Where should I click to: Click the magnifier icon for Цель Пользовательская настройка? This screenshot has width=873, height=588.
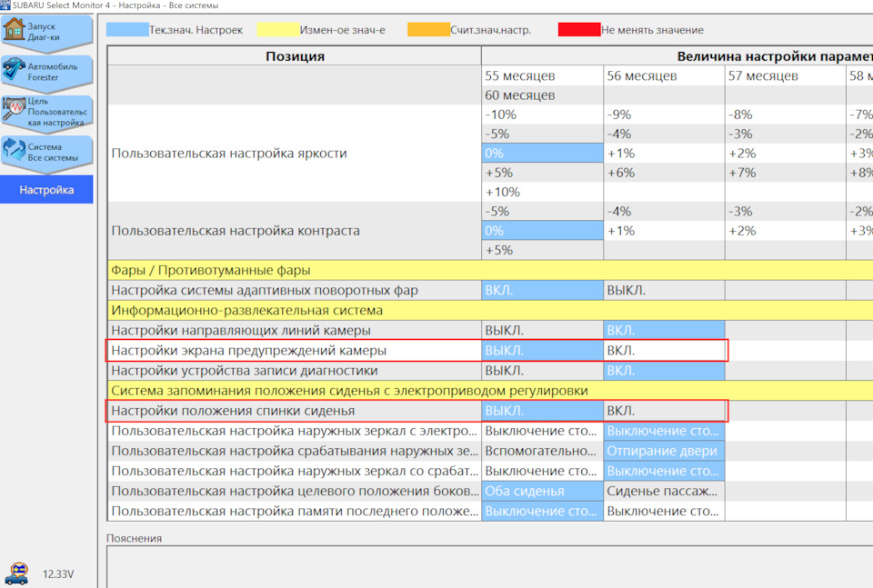point(14,110)
